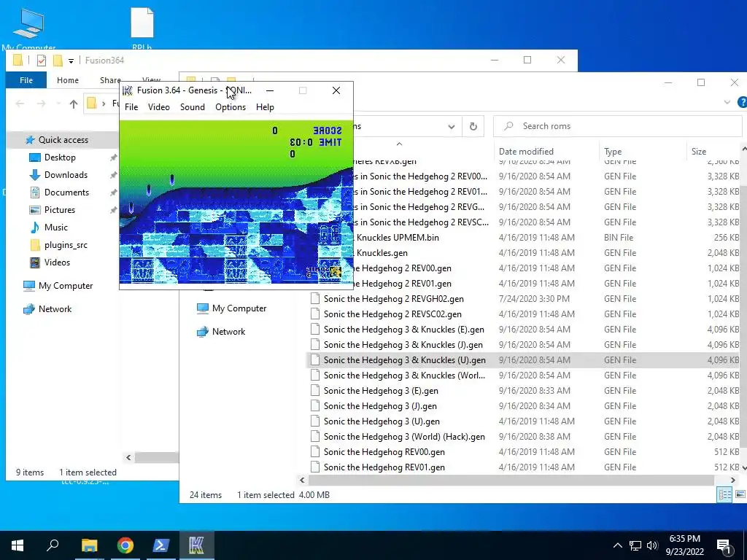Open My Computer desktop icon
This screenshot has height=560, width=747.
point(28,28)
